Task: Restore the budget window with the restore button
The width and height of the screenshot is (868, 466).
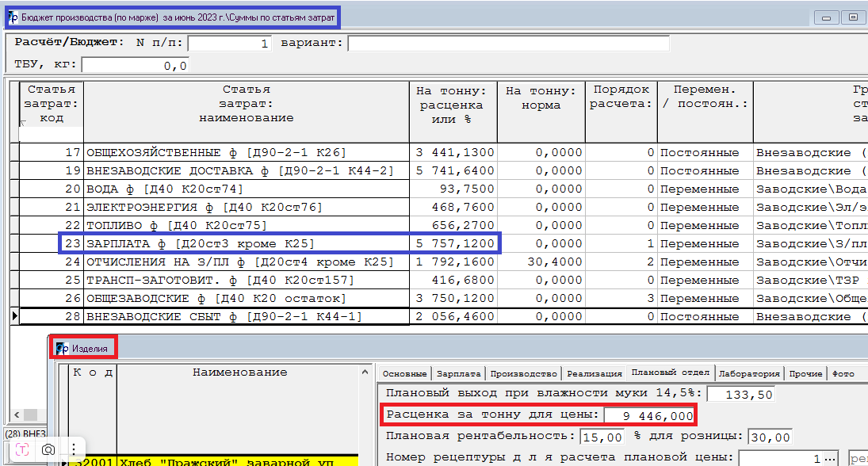Action: pyautogui.click(x=853, y=17)
